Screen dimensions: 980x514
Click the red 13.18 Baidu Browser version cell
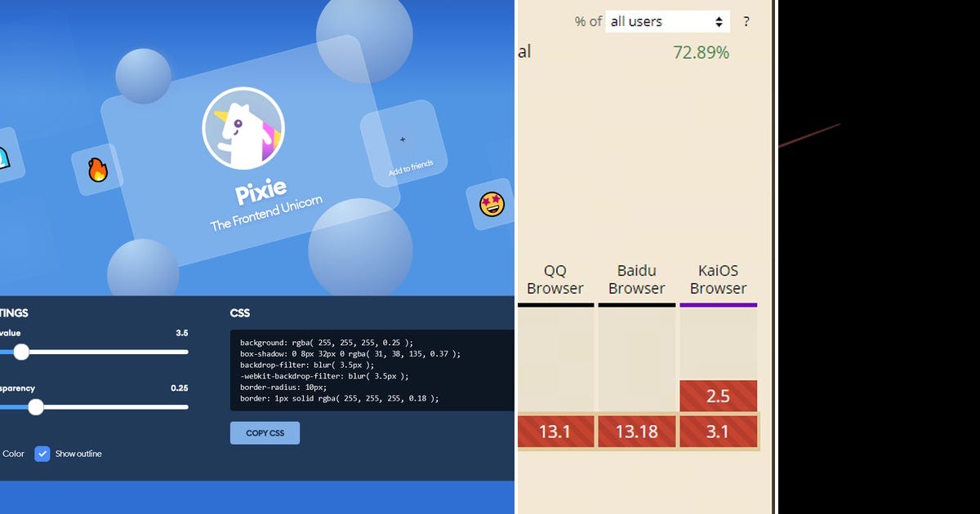pos(637,431)
